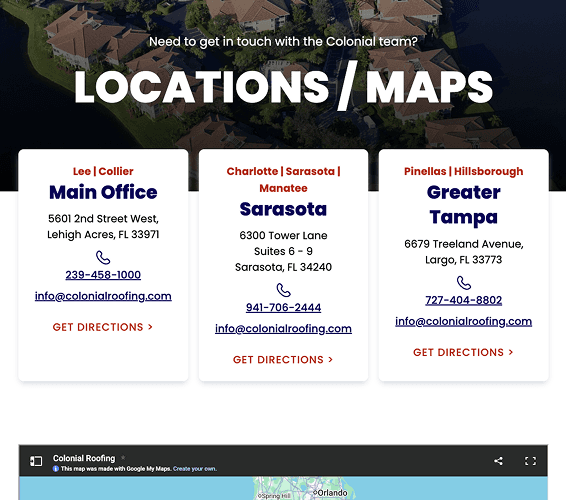Click phone icon in Sarasota card
566x500 pixels.
(283, 290)
